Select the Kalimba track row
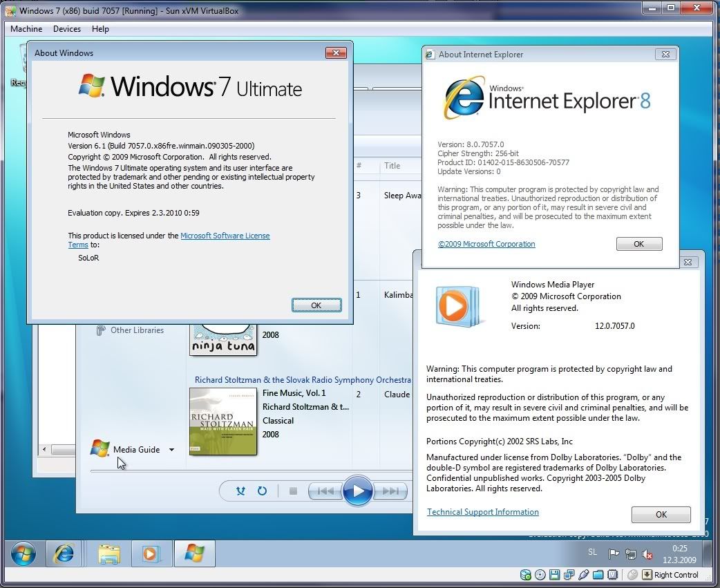 385,294
